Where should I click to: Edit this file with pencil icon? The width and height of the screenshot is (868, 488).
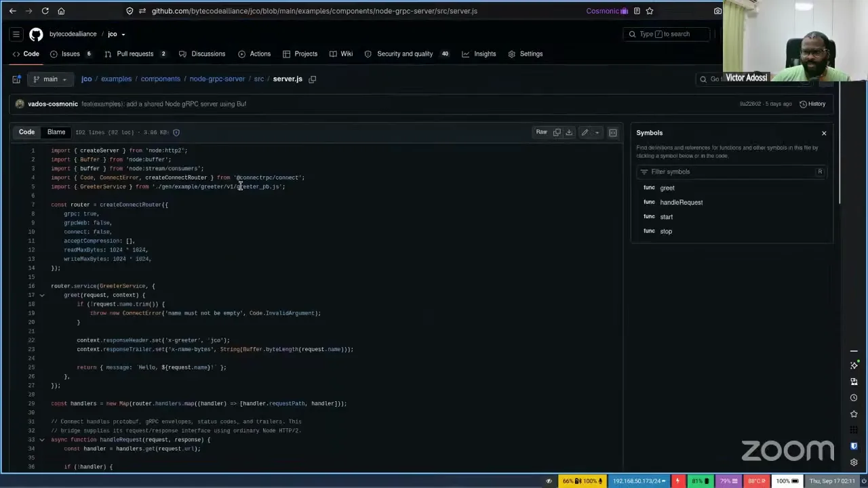click(x=585, y=132)
